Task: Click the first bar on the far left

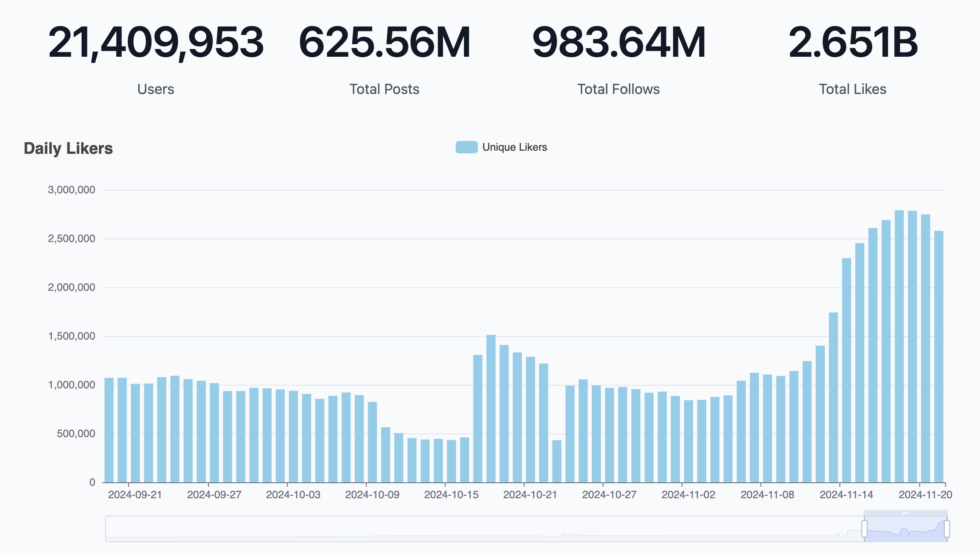Action: tap(109, 430)
